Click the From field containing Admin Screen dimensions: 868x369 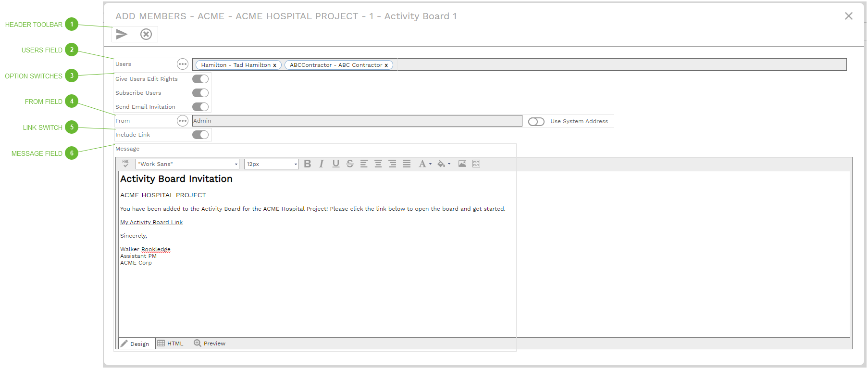coord(357,121)
